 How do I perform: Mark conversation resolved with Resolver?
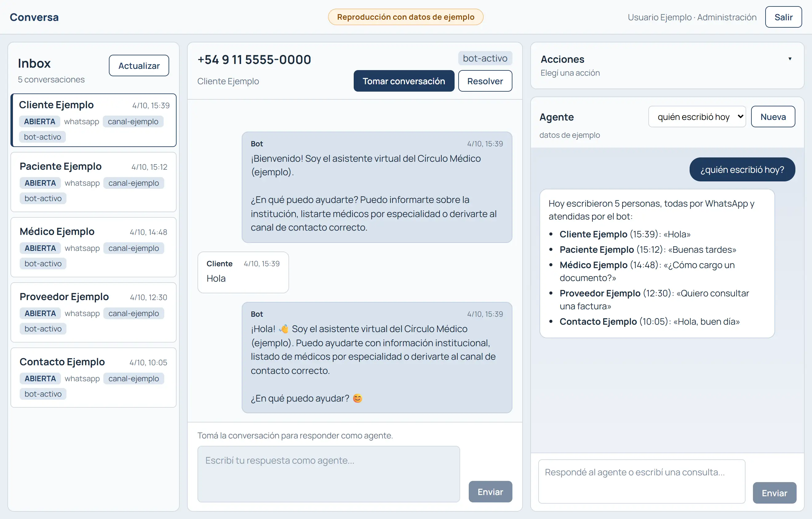pyautogui.click(x=485, y=81)
